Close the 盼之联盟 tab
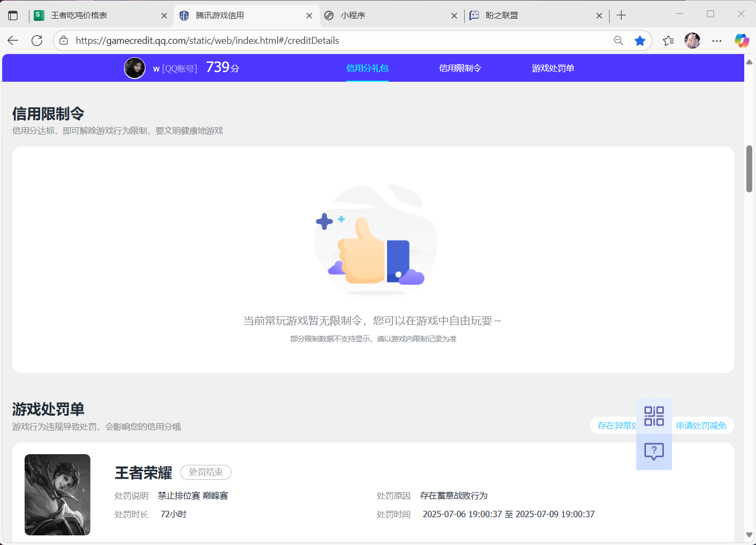This screenshot has width=756, height=545. (x=599, y=15)
